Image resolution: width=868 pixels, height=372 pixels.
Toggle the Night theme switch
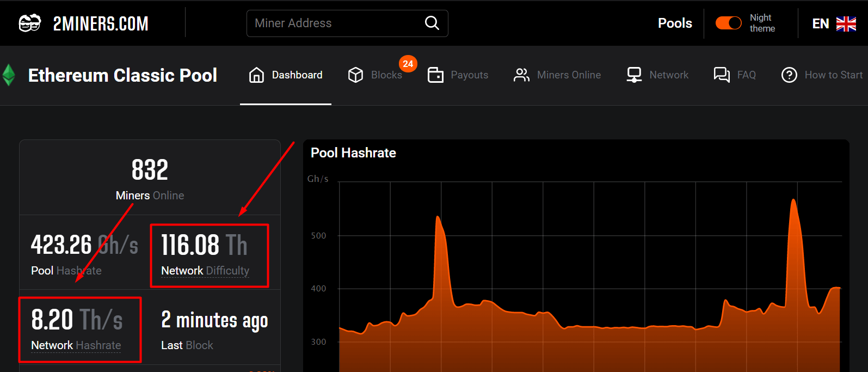728,23
